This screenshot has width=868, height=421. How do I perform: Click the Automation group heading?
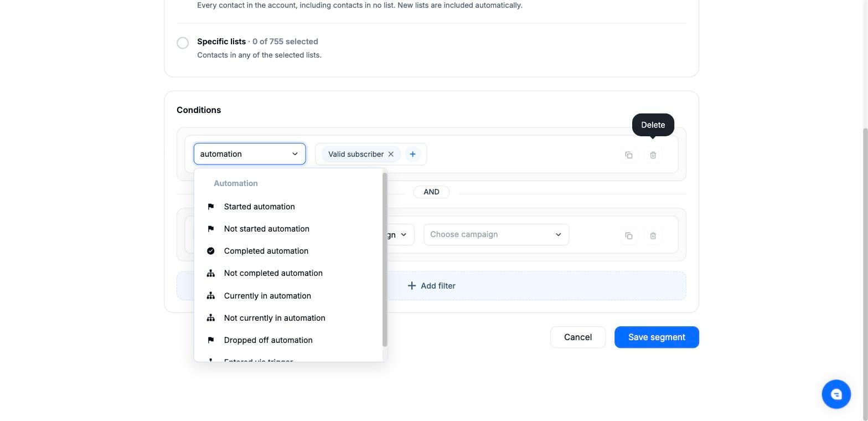[x=236, y=183]
